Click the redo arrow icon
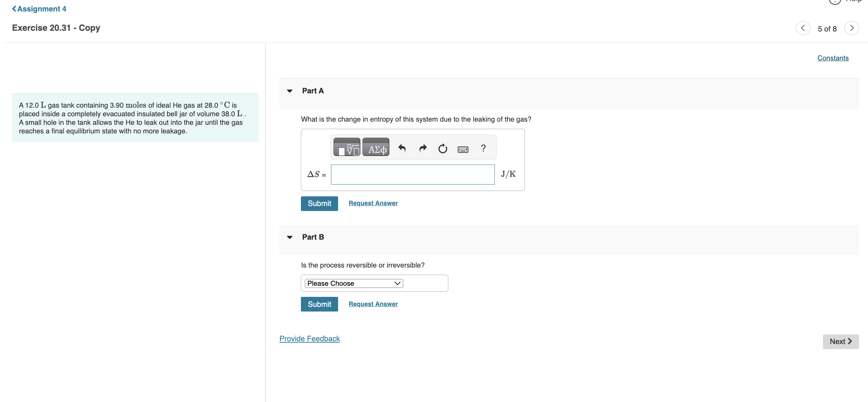Image resolution: width=868 pixels, height=402 pixels. 423,148
